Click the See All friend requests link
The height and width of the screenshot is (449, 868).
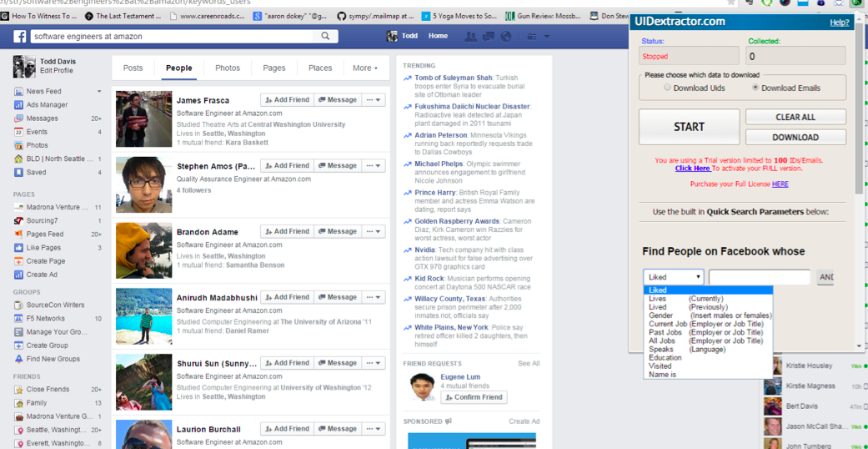[x=529, y=364]
